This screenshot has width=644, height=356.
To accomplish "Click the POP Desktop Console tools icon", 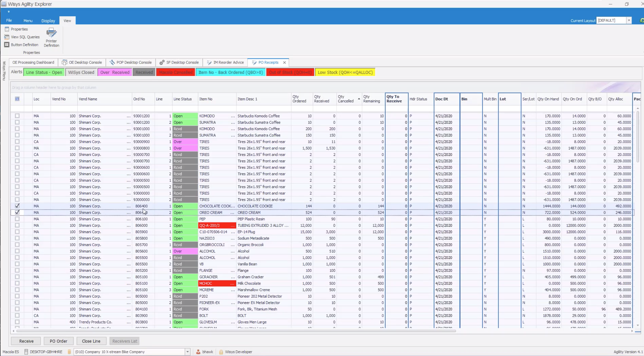I will [112, 62].
